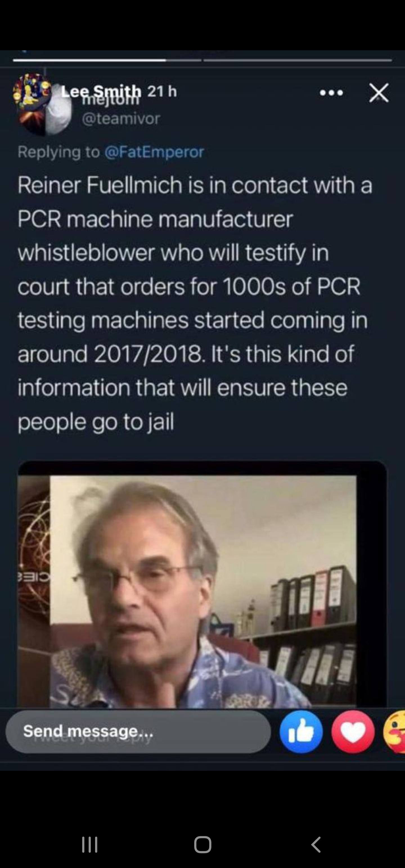Image resolution: width=405 pixels, height=868 pixels.
Task: Open Android recent apps button
Action: click(x=90, y=844)
